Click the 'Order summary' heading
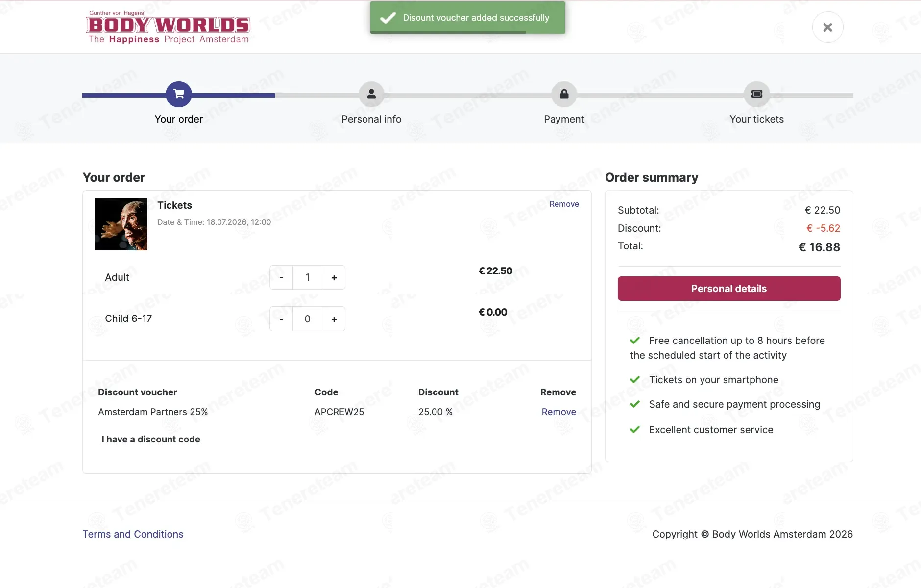The image size is (921, 588). point(652,177)
